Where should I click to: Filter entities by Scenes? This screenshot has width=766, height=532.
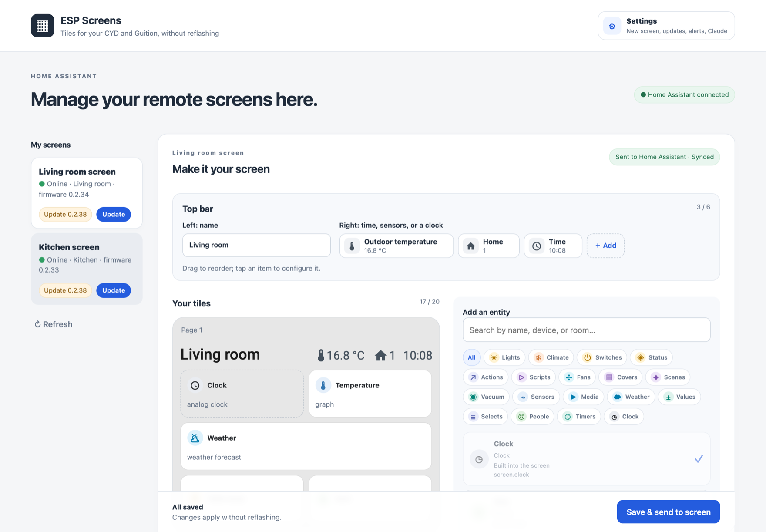668,377
